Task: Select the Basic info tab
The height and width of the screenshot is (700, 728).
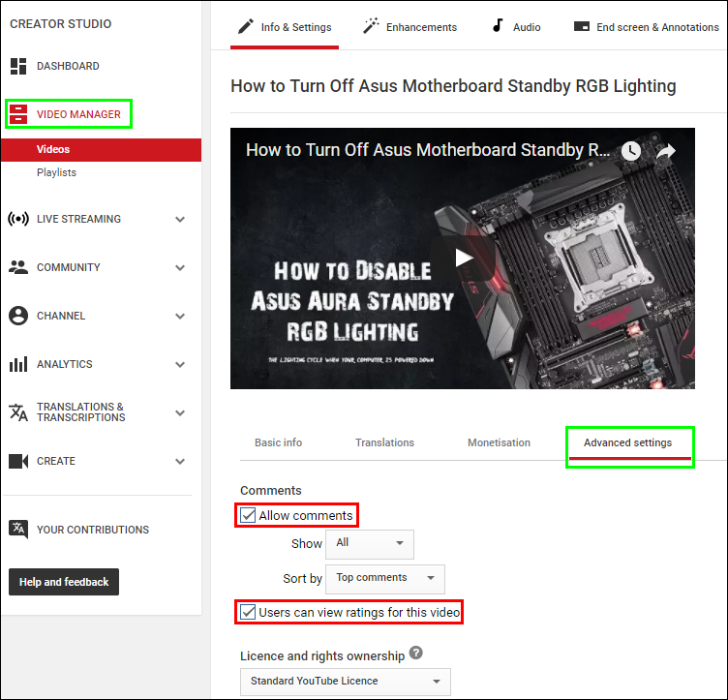Action: pyautogui.click(x=278, y=442)
